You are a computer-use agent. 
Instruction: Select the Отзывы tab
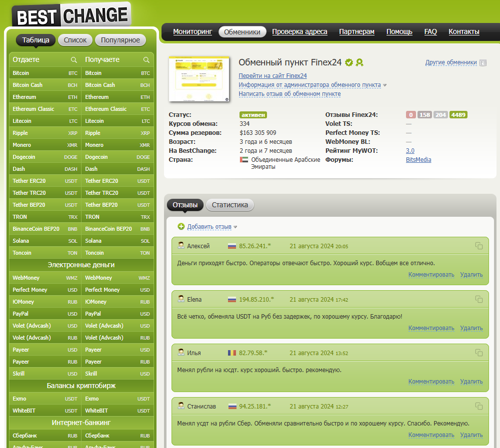(x=185, y=205)
